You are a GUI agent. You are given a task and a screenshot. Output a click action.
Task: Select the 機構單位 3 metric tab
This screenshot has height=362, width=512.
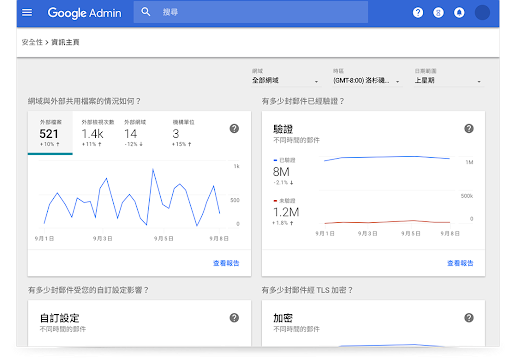(x=183, y=133)
